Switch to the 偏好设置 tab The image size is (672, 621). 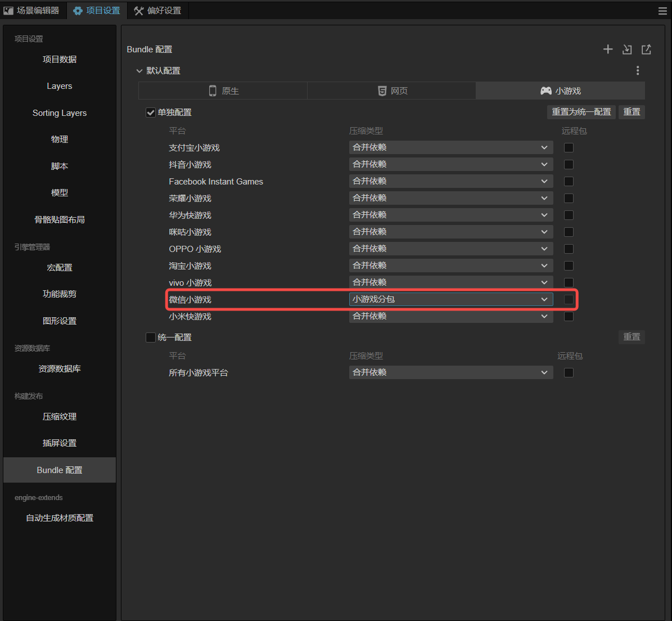(157, 11)
